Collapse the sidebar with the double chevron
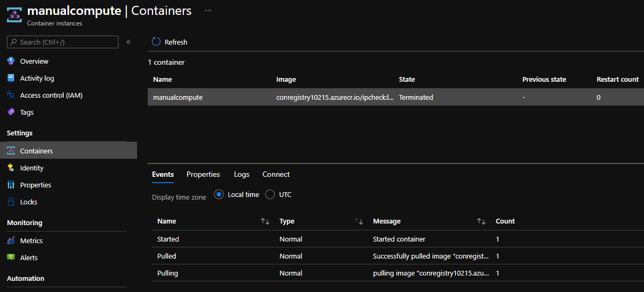The height and width of the screenshot is (292, 644). [129, 42]
